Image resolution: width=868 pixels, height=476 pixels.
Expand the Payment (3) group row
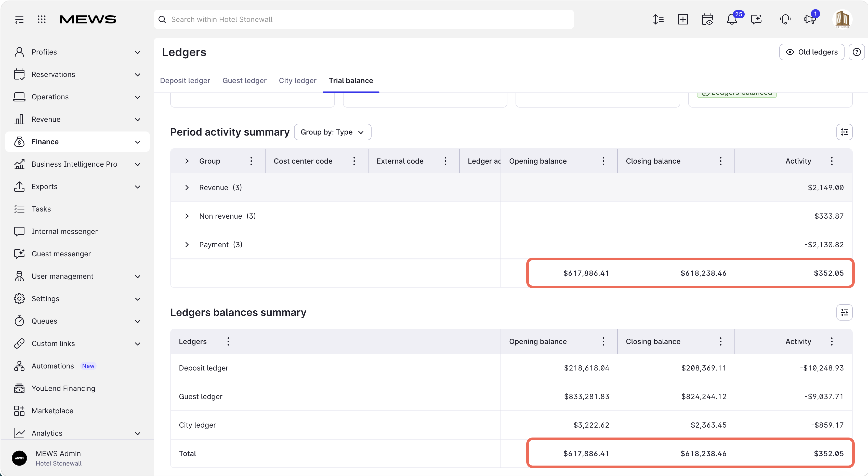(x=187, y=245)
